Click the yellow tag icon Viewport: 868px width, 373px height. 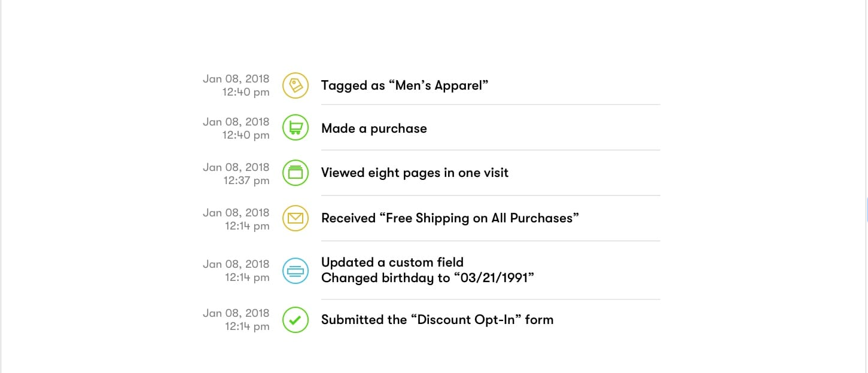296,85
